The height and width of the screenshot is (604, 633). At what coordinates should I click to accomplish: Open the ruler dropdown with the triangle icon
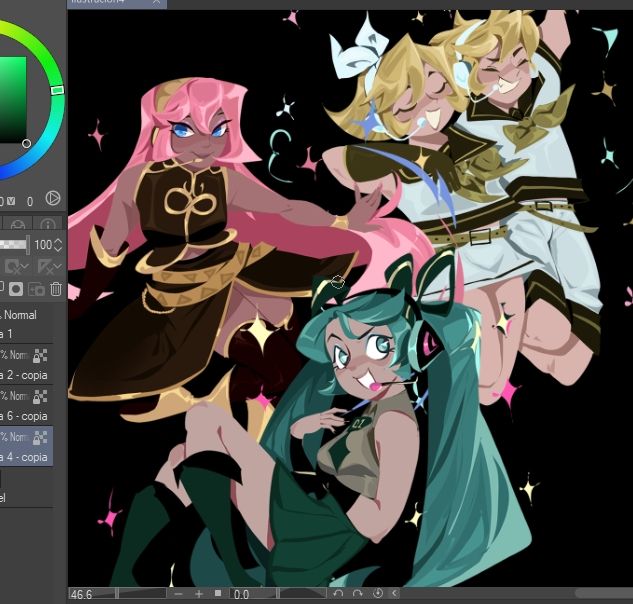tap(49, 266)
